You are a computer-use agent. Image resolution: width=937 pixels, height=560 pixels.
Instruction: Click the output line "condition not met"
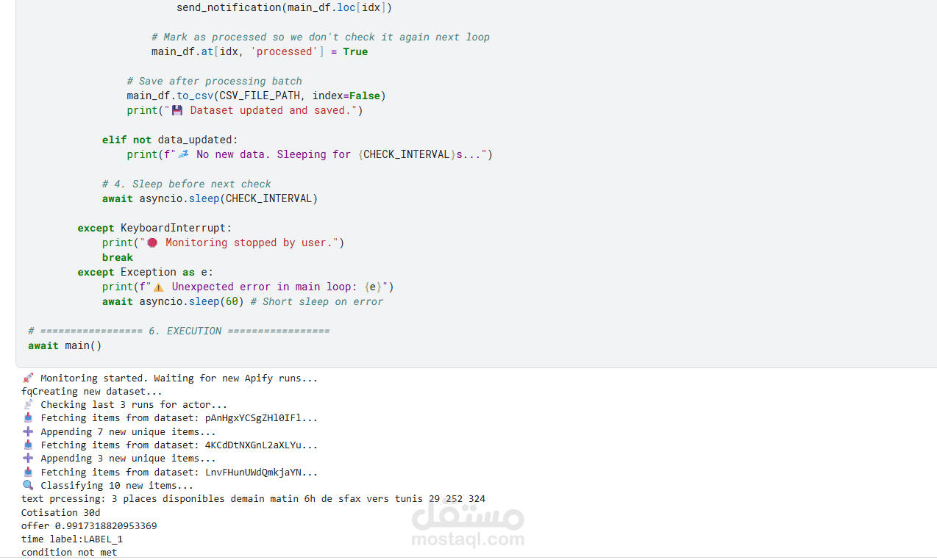(69, 552)
